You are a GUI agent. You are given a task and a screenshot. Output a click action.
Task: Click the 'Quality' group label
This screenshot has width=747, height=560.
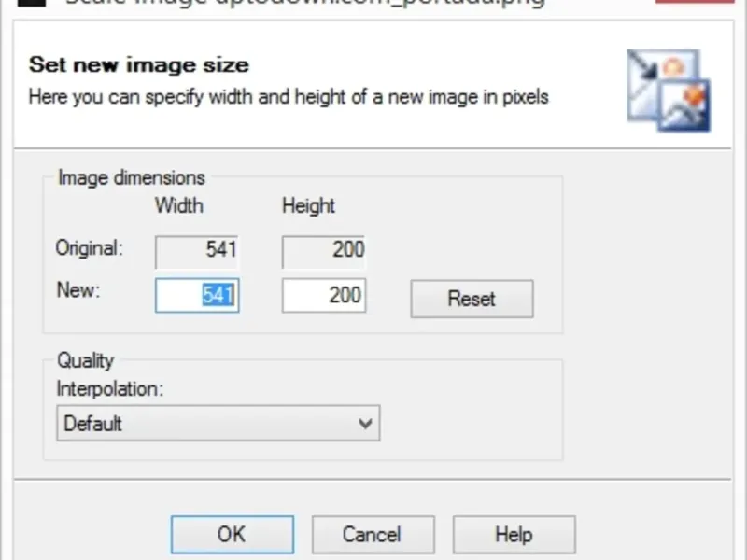tap(86, 361)
